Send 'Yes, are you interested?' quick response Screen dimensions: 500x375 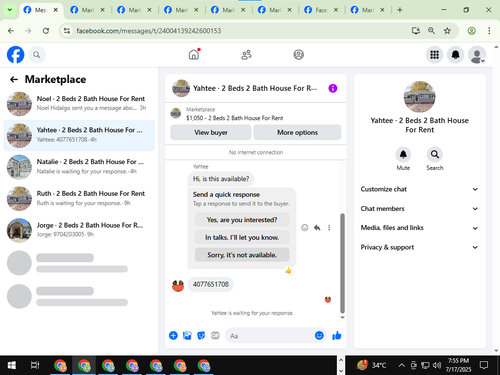(242, 220)
